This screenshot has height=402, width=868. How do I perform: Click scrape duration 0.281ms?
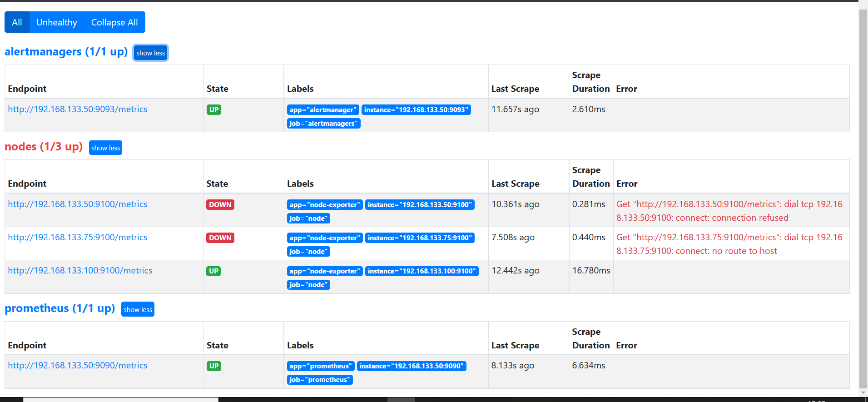tap(589, 204)
